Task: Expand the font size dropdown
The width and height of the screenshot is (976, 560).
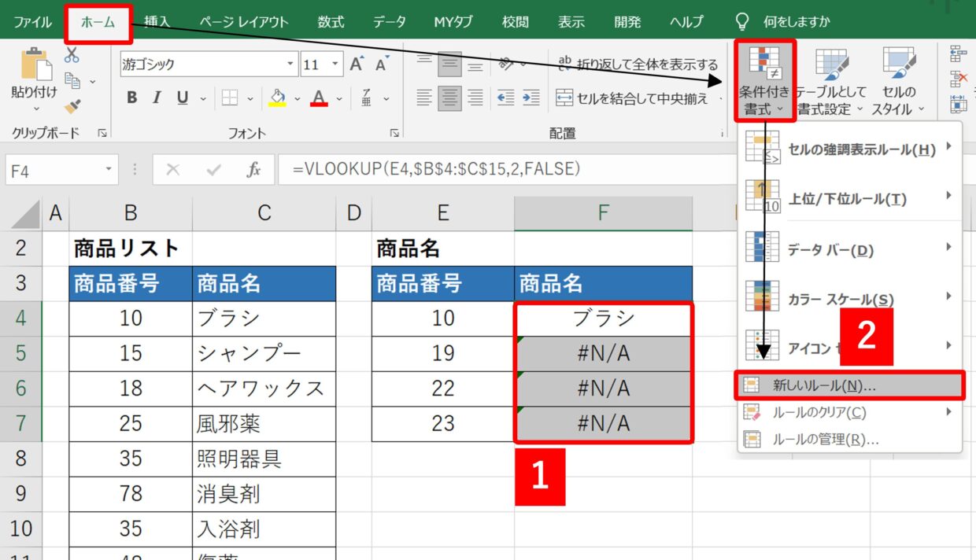Action: 336,64
